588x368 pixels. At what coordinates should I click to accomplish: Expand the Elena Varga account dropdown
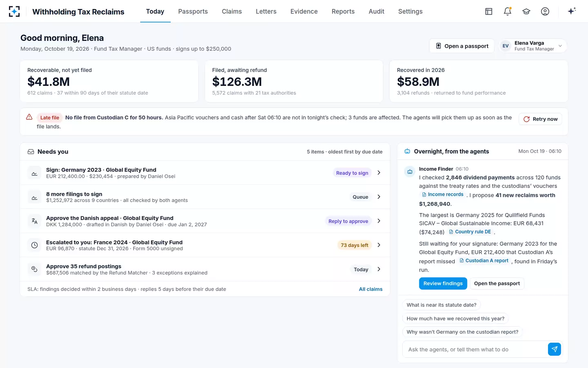(533, 46)
